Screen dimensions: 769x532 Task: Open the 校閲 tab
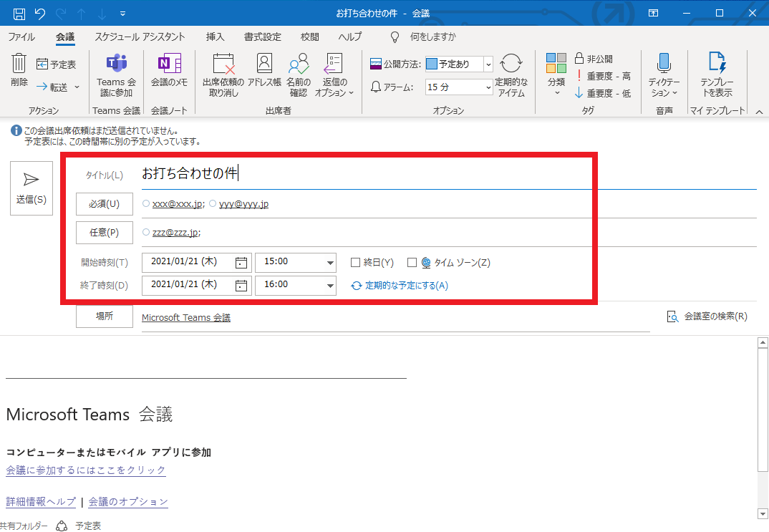tap(310, 37)
